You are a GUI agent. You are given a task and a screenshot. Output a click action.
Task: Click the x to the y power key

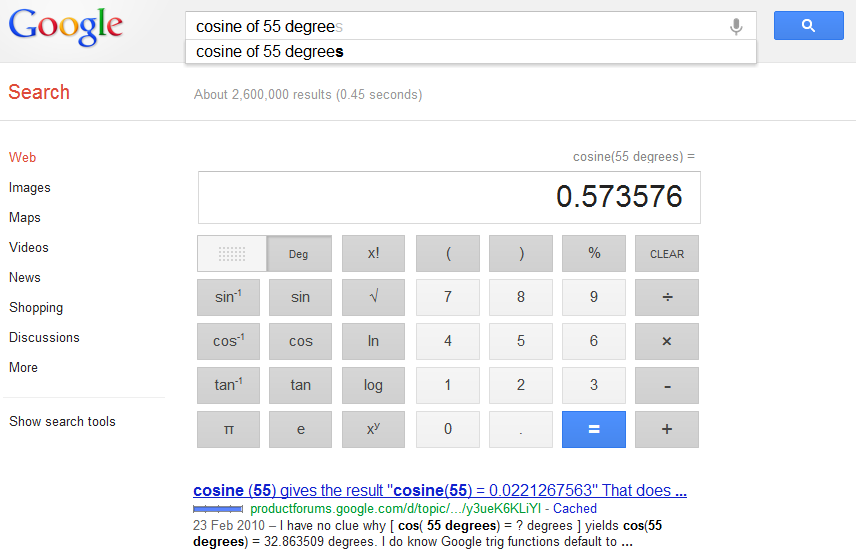coord(373,430)
